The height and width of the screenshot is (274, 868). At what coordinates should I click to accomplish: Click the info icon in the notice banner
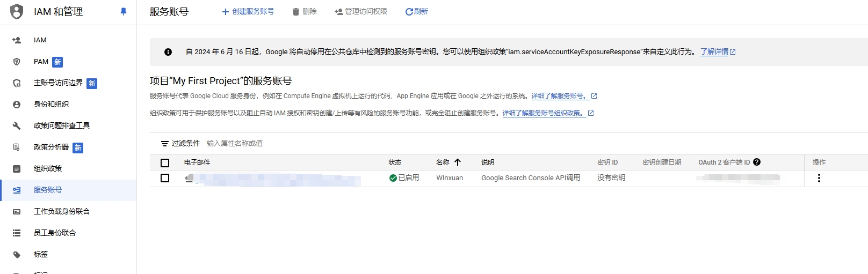pos(168,52)
